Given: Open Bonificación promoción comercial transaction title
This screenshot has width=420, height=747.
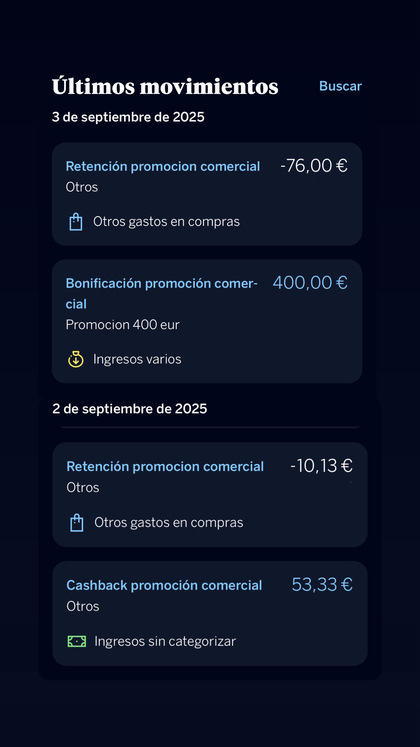Looking at the screenshot, I should click(x=162, y=293).
